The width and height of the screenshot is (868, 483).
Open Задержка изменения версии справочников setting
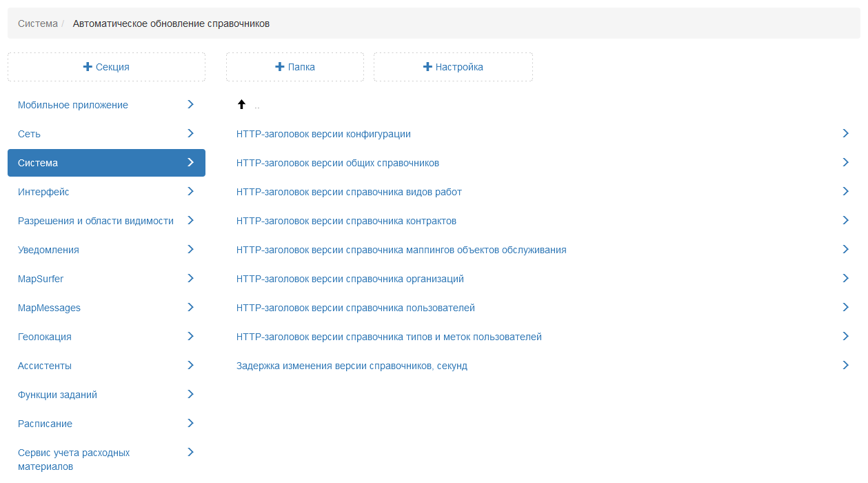pos(352,366)
